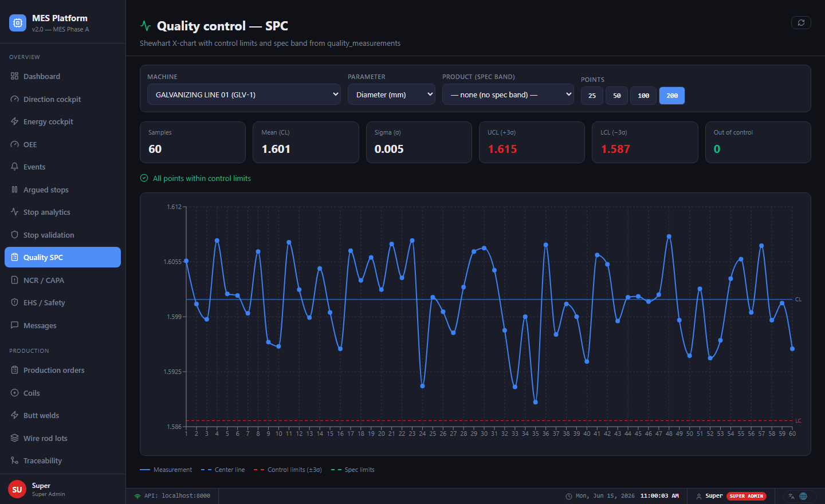Click the SUPER ADMIN badge in status bar

747,496
